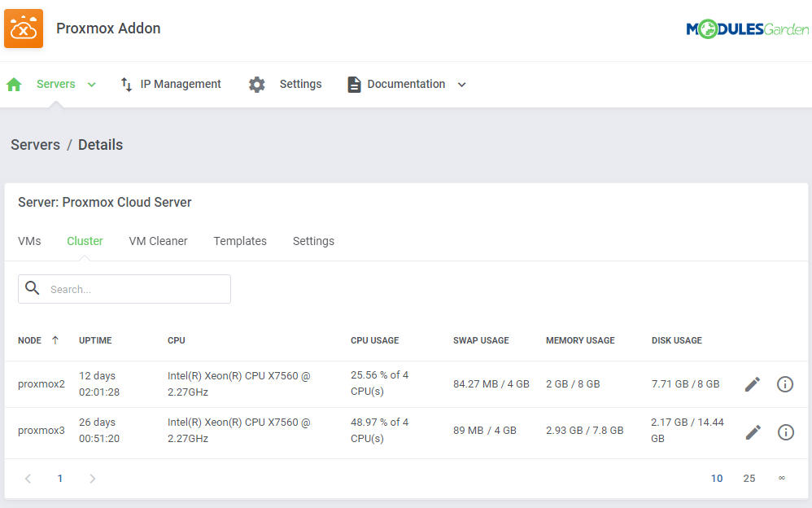Click swap value 89 MB / 4 GB
The width and height of the screenshot is (812, 508).
click(485, 430)
